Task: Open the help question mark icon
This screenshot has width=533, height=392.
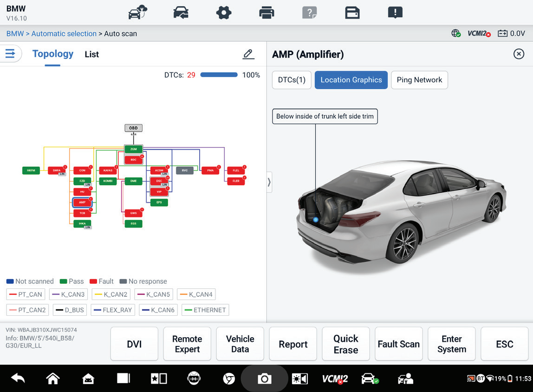Action: tap(309, 13)
